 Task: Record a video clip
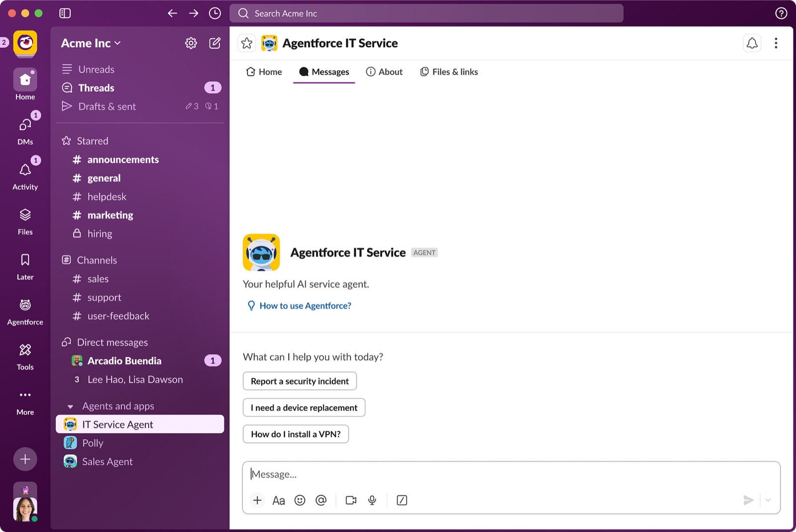click(x=351, y=500)
